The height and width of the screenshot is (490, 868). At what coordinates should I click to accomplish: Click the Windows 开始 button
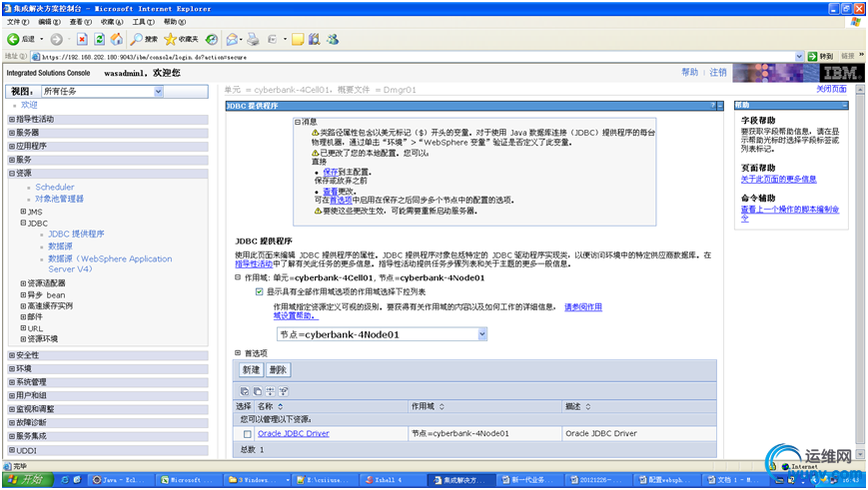(x=27, y=479)
